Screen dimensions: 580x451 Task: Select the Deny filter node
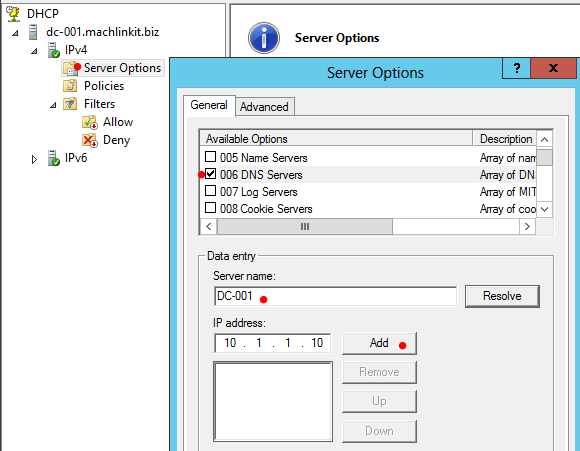pyautogui.click(x=117, y=140)
